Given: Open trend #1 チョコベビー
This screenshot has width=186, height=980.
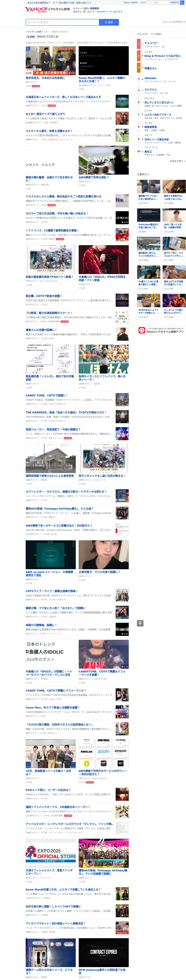Looking at the screenshot, I should [x=152, y=43].
